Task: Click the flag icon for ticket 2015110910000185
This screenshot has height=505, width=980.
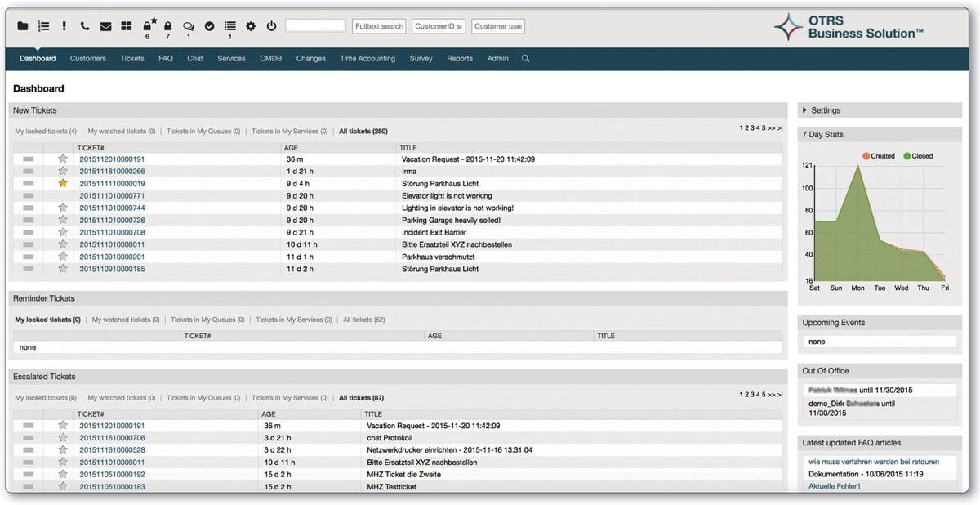Action: (x=29, y=269)
